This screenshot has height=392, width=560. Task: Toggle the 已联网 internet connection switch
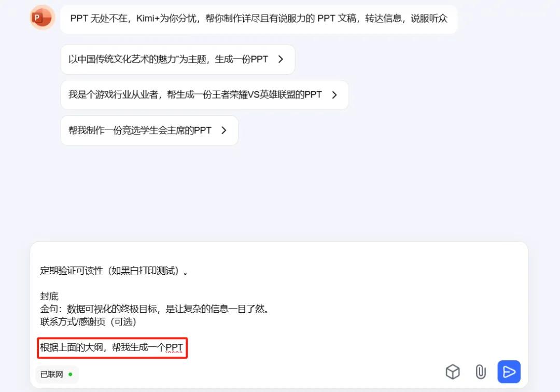pos(57,374)
